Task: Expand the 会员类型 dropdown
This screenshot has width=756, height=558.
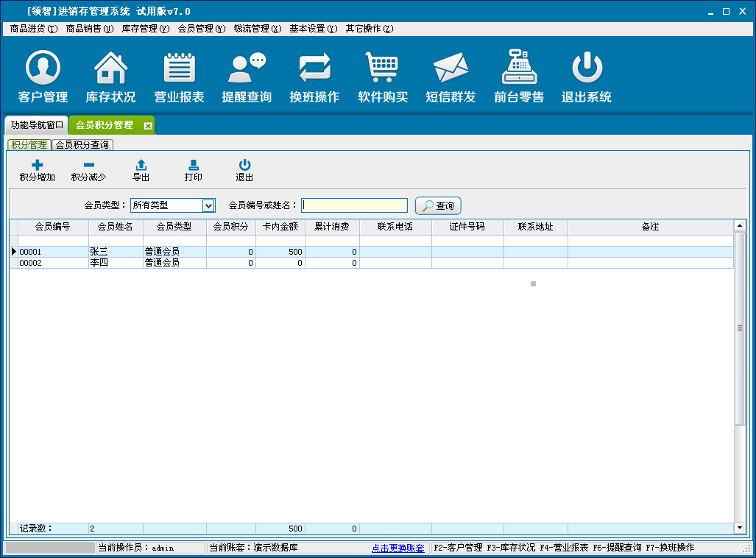Action: click(208, 205)
